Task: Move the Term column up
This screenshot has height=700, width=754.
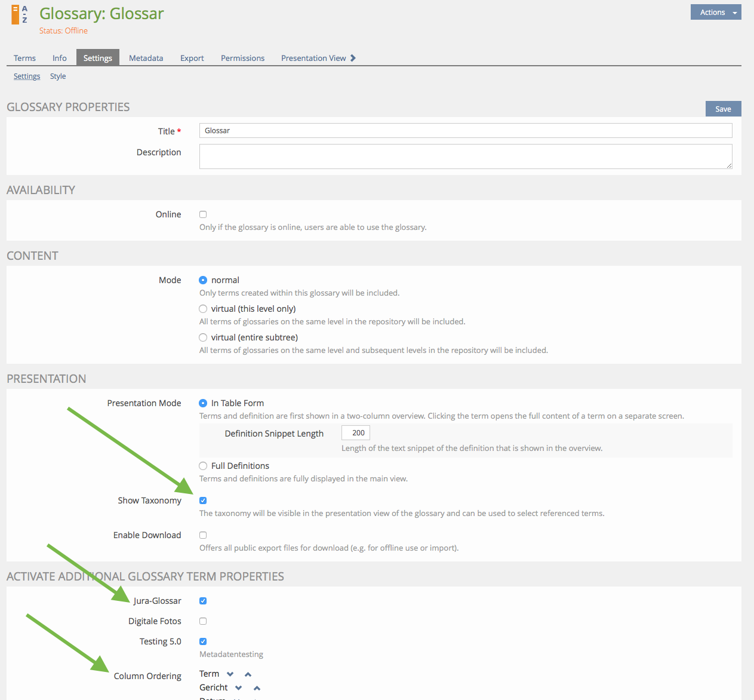Action: (248, 674)
